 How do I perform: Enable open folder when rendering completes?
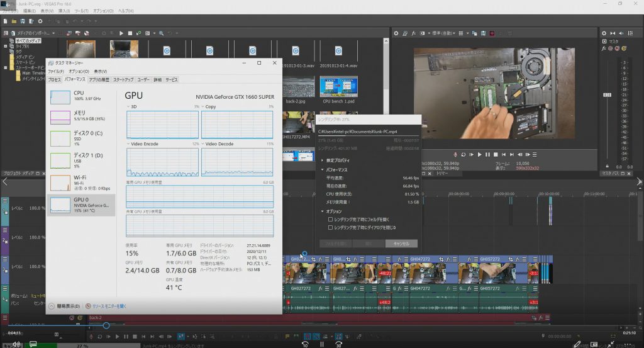[331, 220]
